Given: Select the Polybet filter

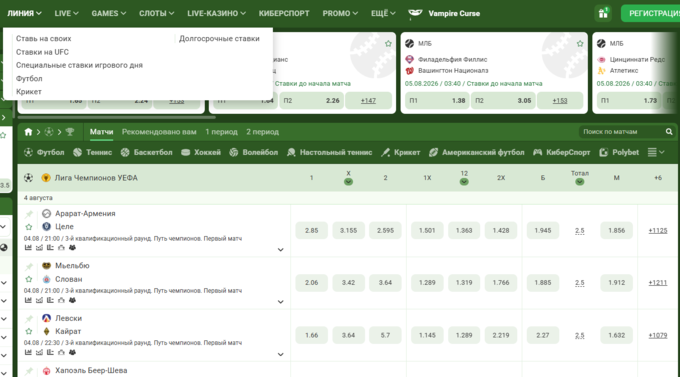Looking at the screenshot, I should click(619, 152).
